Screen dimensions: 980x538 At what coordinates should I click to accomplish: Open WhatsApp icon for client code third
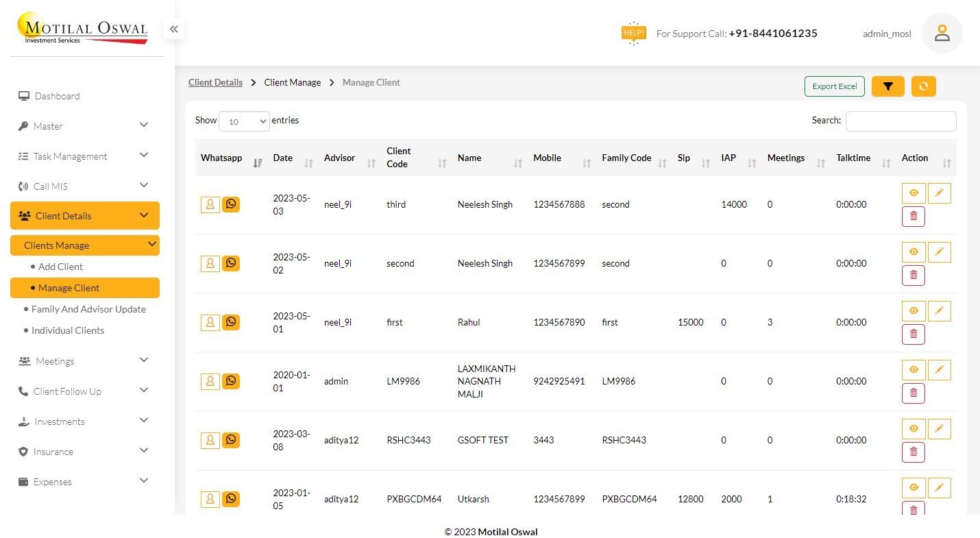[x=231, y=204]
